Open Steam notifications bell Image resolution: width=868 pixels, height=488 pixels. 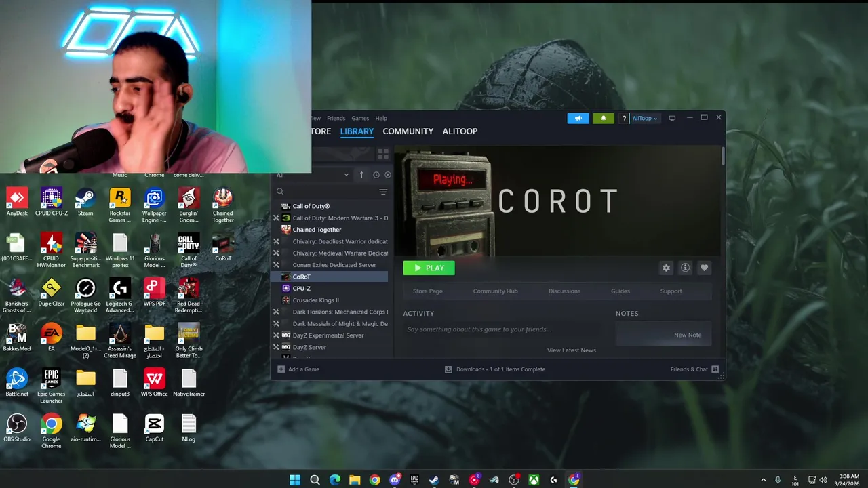tap(603, 118)
